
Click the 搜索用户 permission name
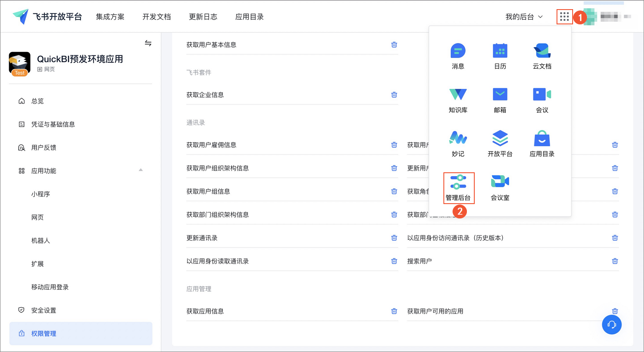(x=419, y=261)
